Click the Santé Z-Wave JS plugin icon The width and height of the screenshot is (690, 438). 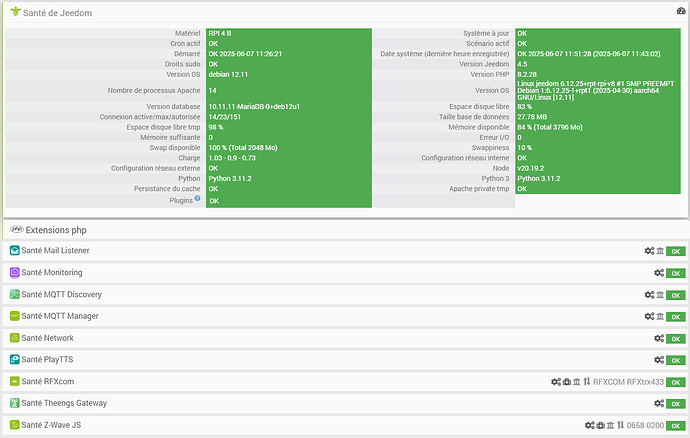15,425
